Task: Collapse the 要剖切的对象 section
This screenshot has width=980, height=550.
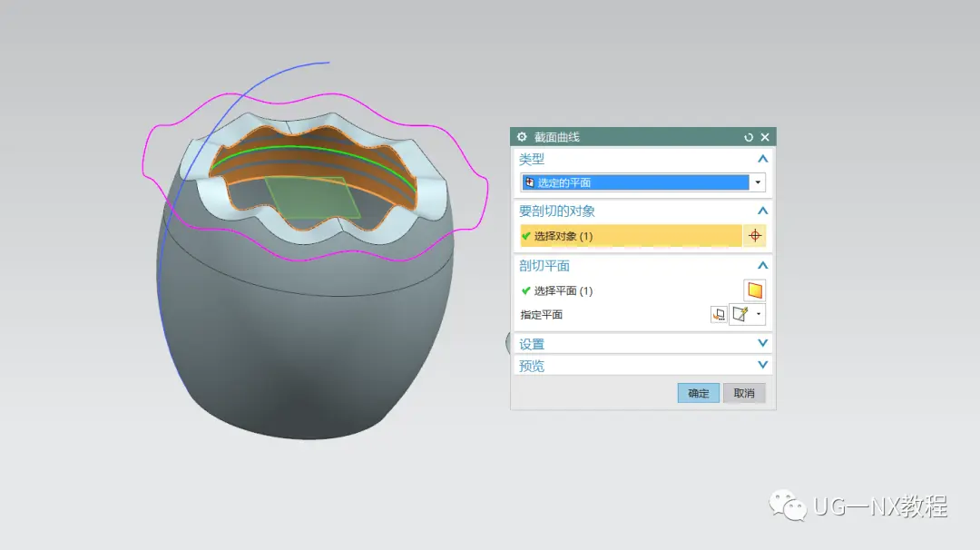Action: click(x=762, y=211)
